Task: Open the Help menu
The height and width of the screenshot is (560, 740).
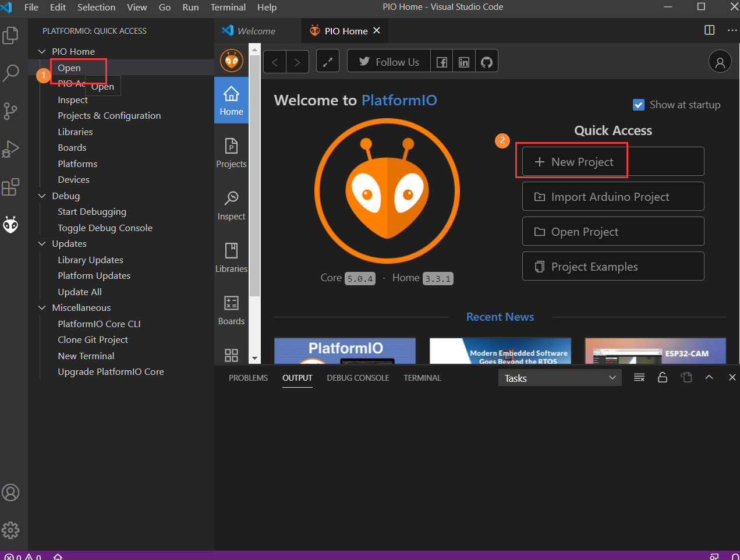Action: tap(267, 7)
